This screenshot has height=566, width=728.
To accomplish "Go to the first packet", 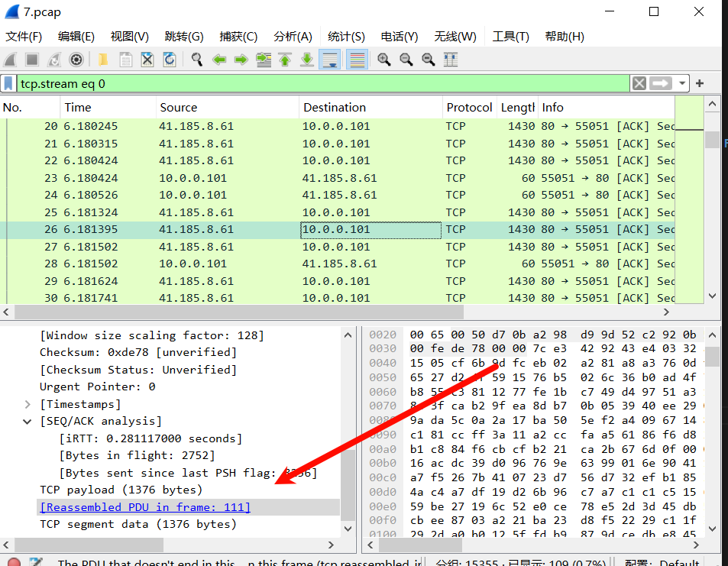I will 285,60.
